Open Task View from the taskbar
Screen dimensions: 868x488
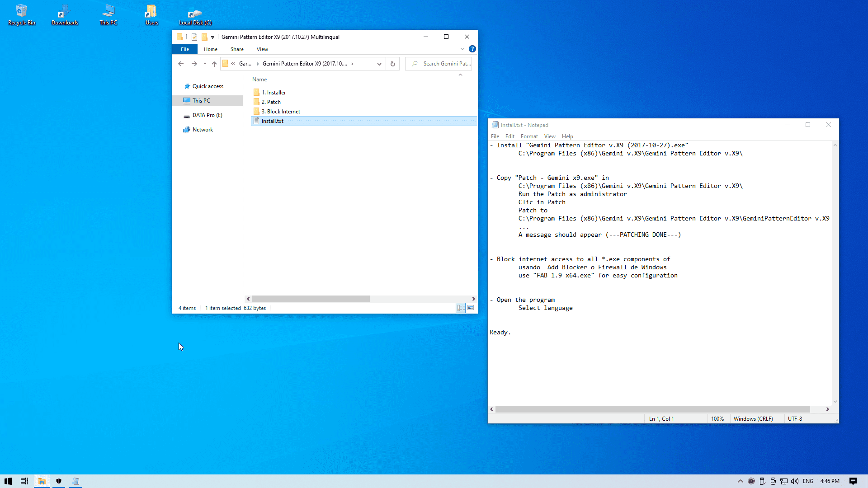pos(24,481)
